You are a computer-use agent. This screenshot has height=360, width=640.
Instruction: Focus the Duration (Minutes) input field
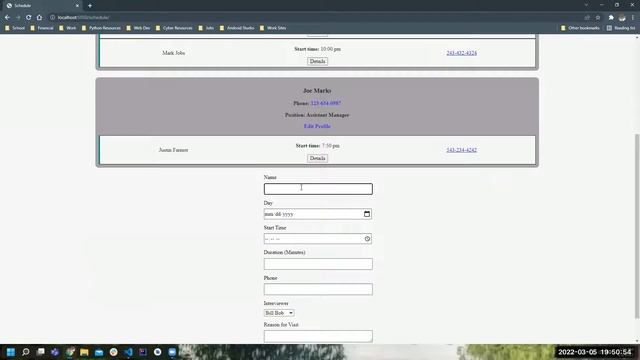coord(318,264)
